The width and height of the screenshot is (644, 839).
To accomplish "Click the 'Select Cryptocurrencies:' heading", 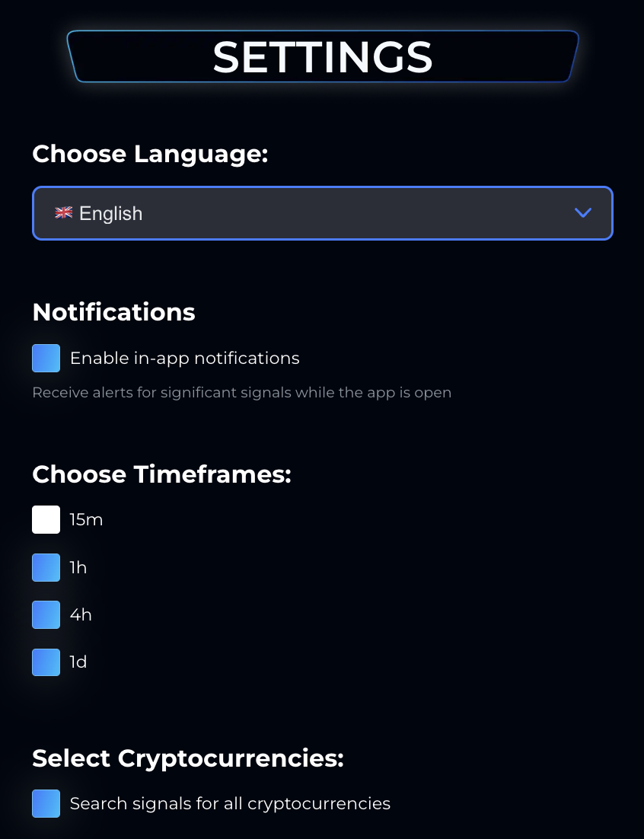I will pyautogui.click(x=188, y=758).
